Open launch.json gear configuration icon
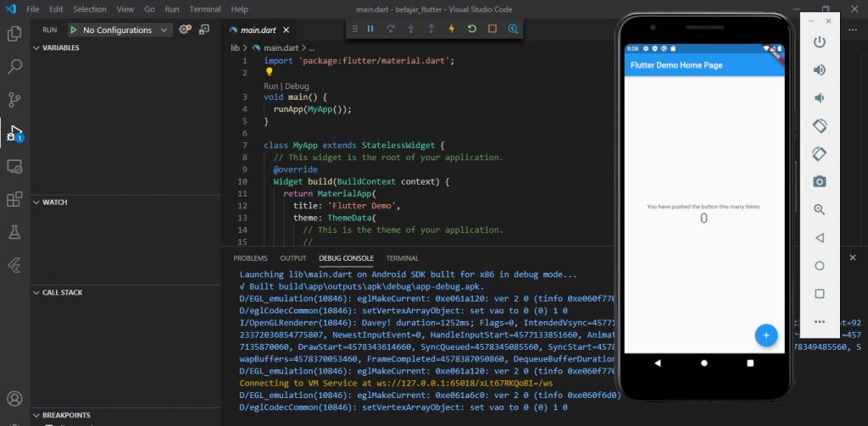This screenshot has height=426, width=868. point(185,30)
